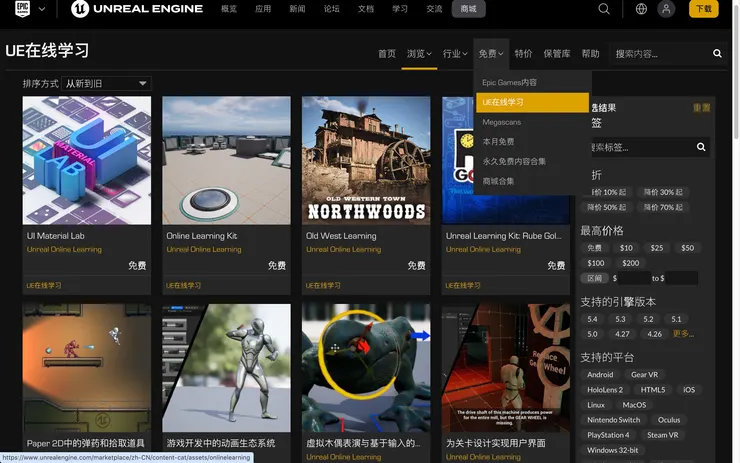
Task: Toggle the 降价 50% 起 discount filter
Action: 606,207
